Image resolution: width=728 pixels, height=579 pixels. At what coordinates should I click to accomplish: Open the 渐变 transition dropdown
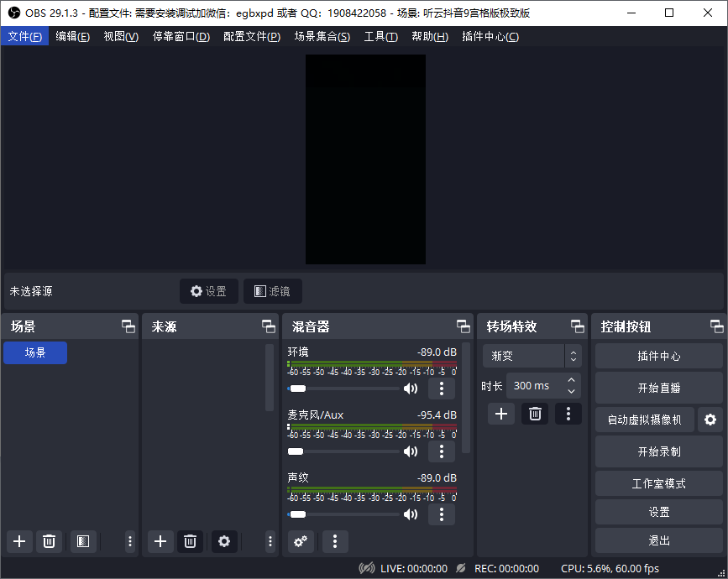tap(532, 356)
